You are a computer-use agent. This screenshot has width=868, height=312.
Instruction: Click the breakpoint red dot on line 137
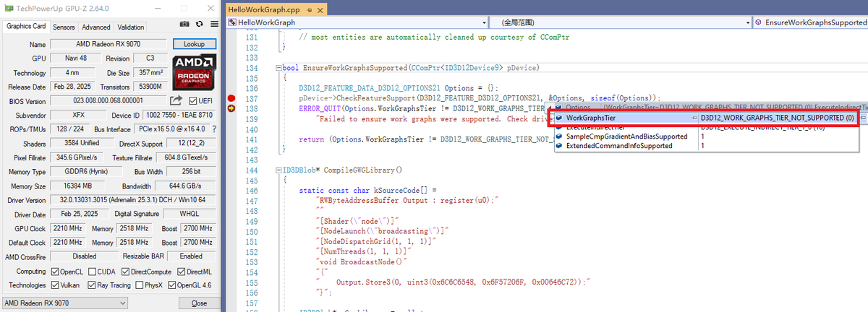232,98
